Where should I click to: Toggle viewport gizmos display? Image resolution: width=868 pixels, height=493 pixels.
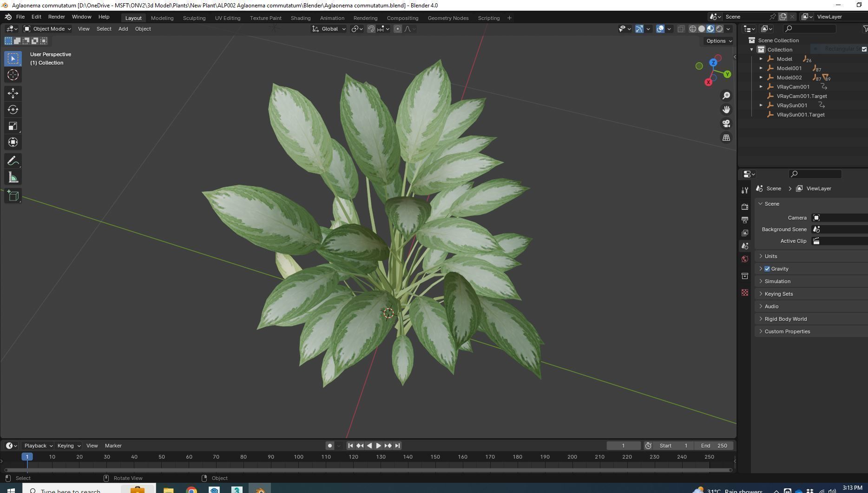coord(639,29)
